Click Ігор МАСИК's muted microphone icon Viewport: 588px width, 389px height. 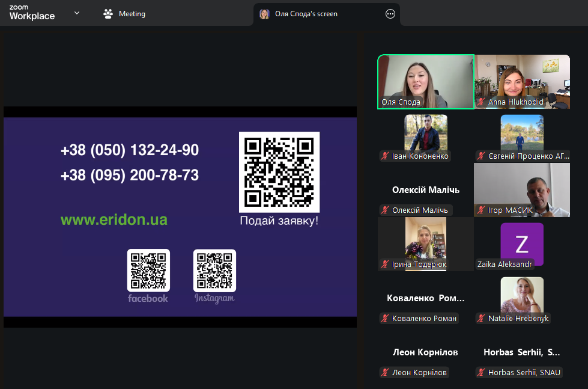[x=482, y=210]
